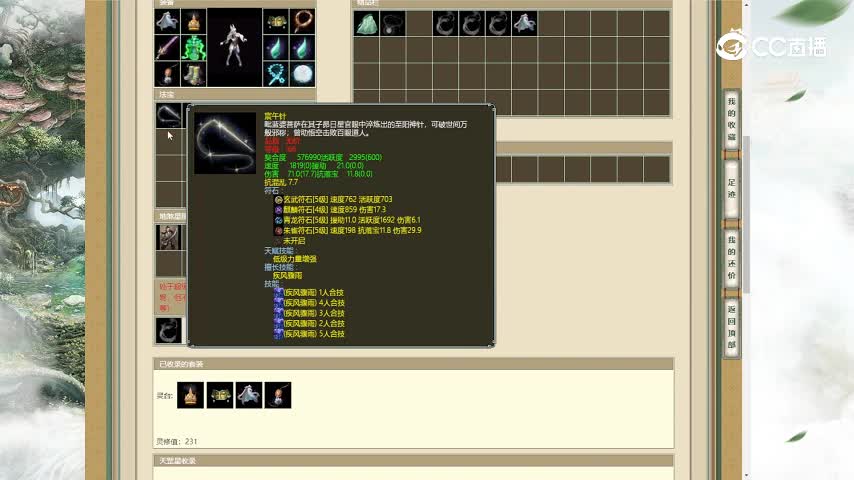
Task: Click the 天罡星收录 section header
Action: click(414, 461)
